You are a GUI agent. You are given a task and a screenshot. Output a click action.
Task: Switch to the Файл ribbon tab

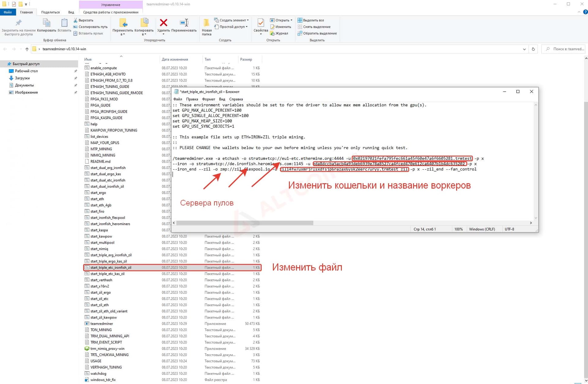pyautogui.click(x=8, y=12)
